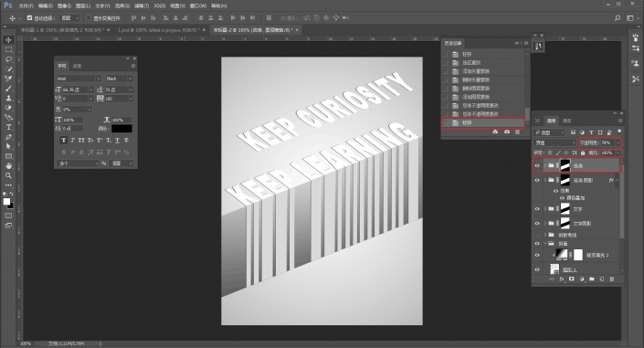Image resolution: width=644 pixels, height=348 pixels.
Task: Open the search icon in options bar
Action: pyautogui.click(x=618, y=18)
